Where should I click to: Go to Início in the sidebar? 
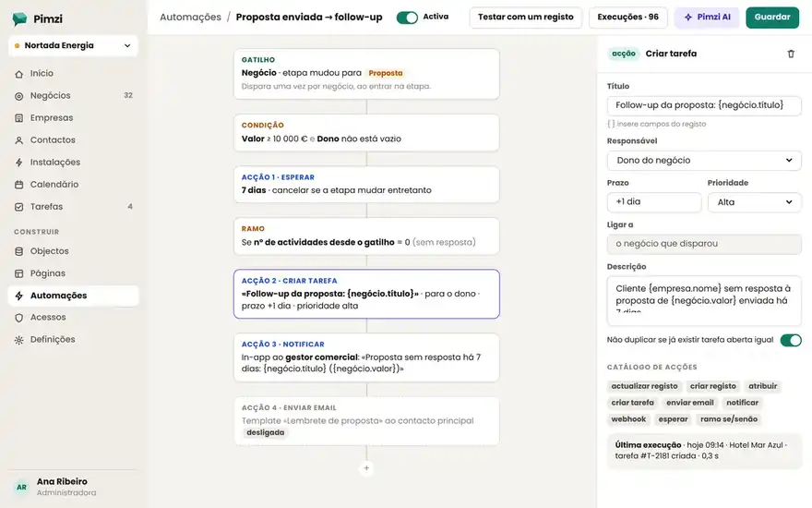tap(73, 74)
